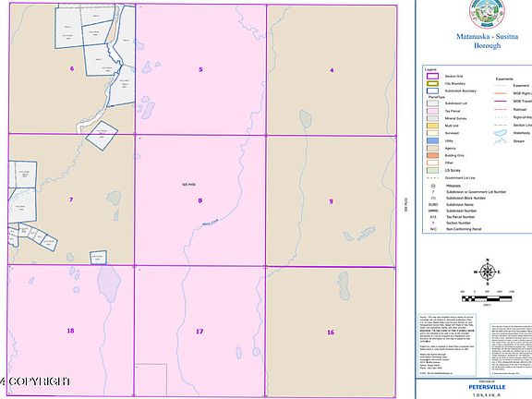Click the Matanuska - Susitna Borough title
532x399 pixels.
click(x=488, y=41)
